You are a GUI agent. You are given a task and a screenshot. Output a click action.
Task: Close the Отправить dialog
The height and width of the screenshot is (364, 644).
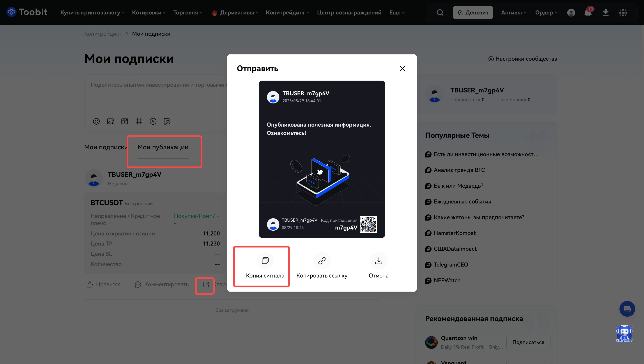coord(402,69)
